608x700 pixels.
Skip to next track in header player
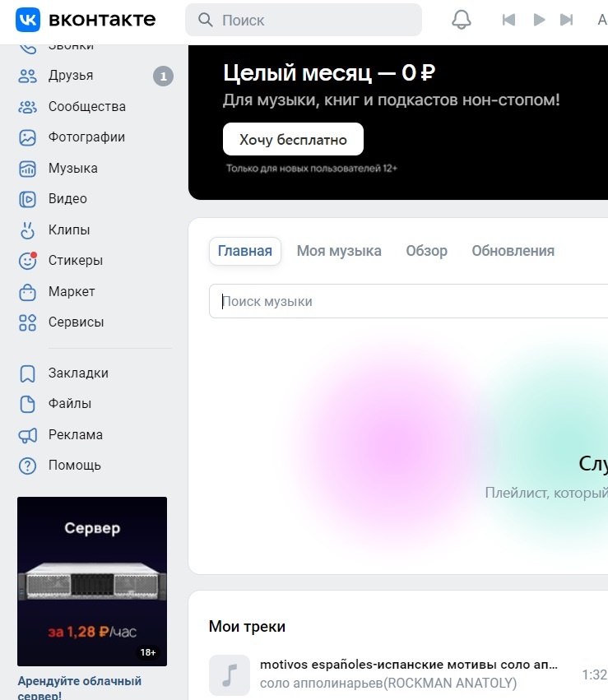coord(567,20)
